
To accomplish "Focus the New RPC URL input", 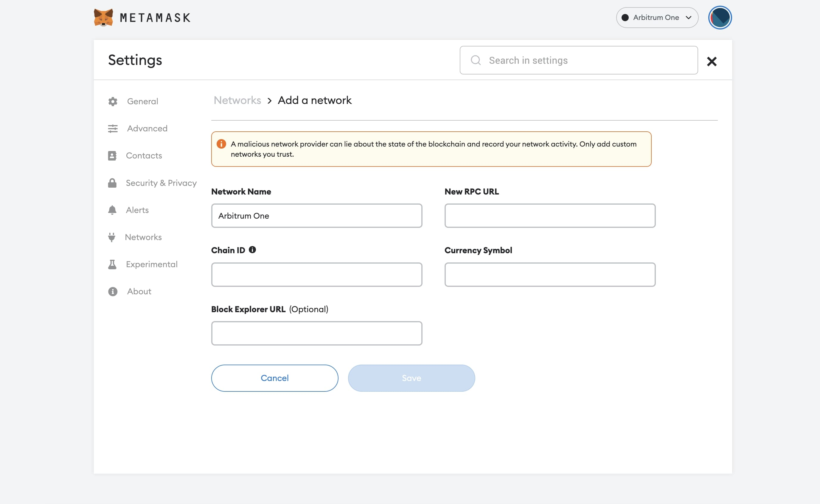I will click(x=550, y=216).
